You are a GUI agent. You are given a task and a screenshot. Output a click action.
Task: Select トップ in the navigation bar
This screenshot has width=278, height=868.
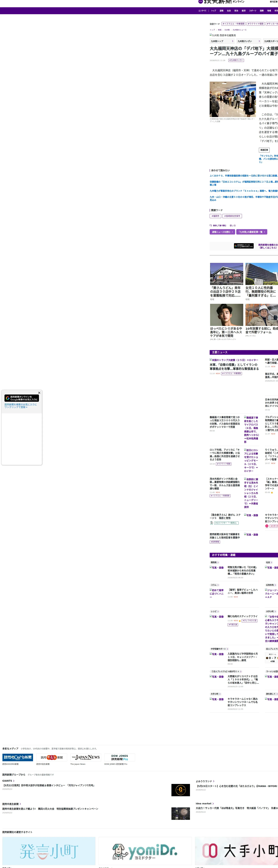214,11
